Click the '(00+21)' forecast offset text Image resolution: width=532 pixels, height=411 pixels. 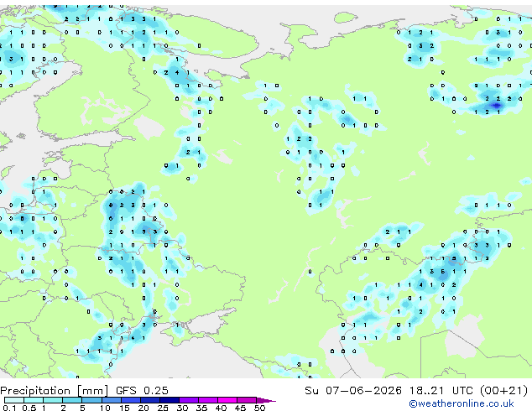point(504,390)
